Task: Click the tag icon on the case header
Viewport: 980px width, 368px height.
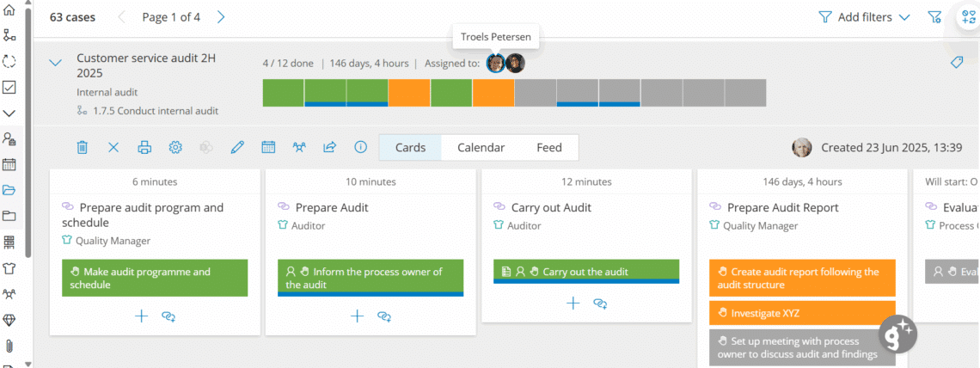Action: tap(956, 63)
